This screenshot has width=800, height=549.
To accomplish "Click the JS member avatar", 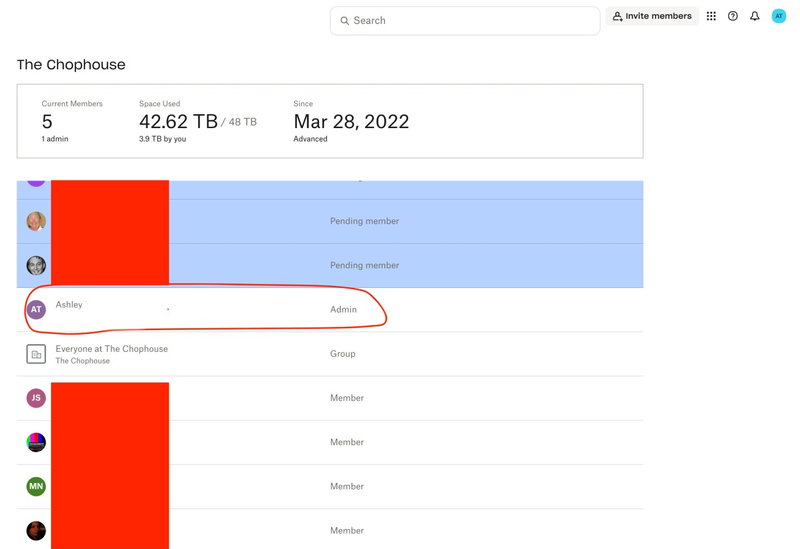I will pyautogui.click(x=36, y=398).
